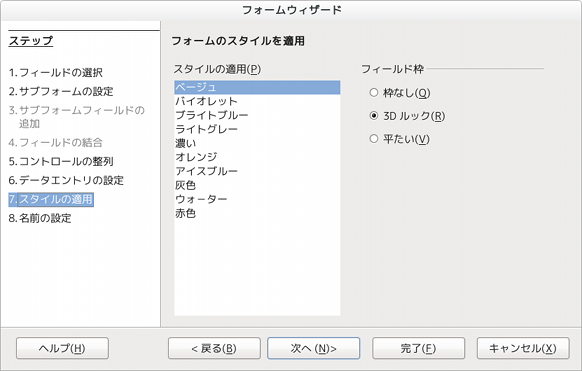This screenshot has width=582, height=371.
Task: Click the ヘルプ(H) button
Action: click(x=62, y=348)
